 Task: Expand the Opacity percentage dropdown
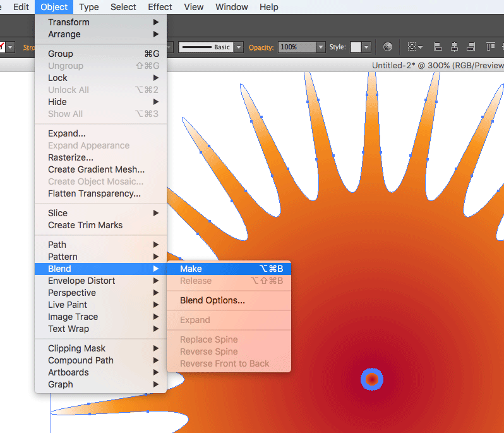click(321, 47)
